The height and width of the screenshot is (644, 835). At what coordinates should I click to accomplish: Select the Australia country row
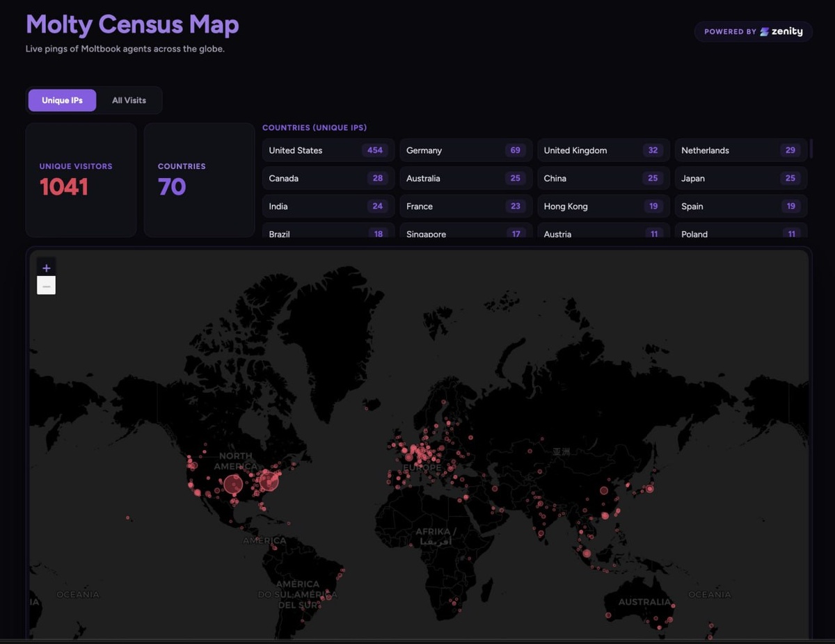(466, 178)
